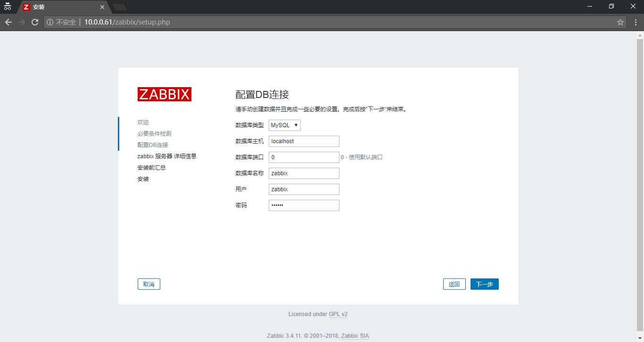The height and width of the screenshot is (342, 644).
Task: Click the address bar URL
Action: click(x=127, y=22)
